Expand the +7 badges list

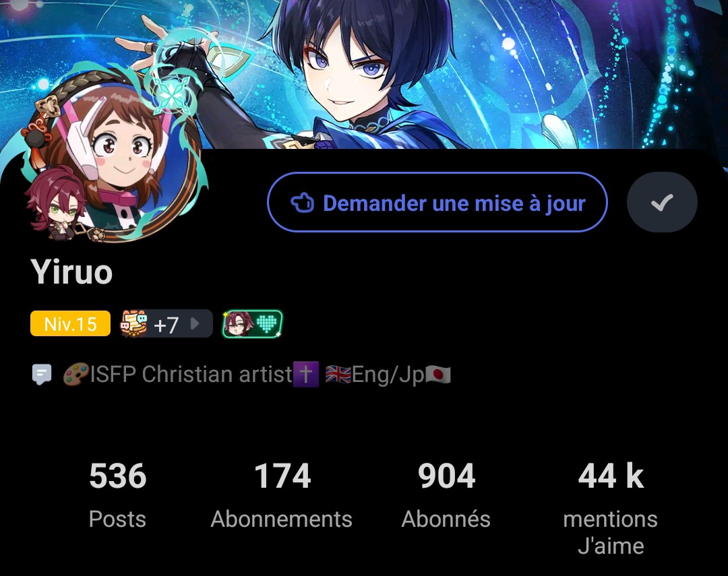(166, 323)
